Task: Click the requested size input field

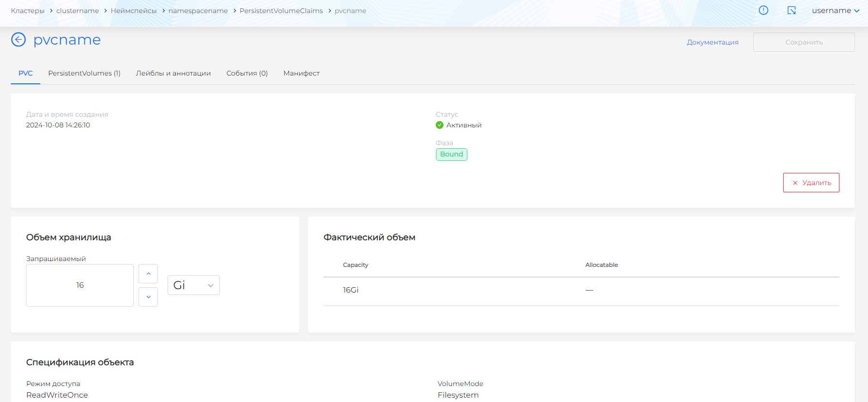Action: click(80, 285)
